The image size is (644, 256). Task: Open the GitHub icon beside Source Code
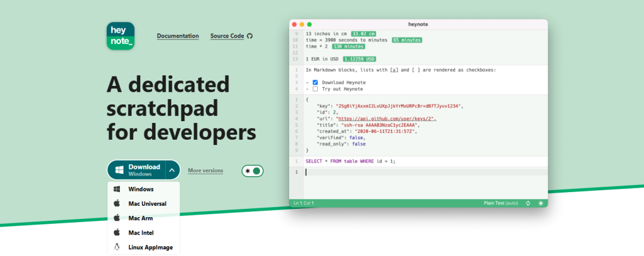click(x=250, y=36)
